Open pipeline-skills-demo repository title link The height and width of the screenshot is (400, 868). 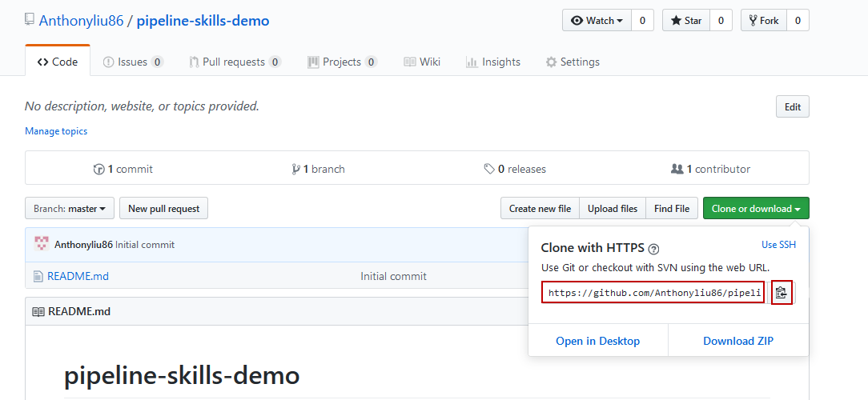203,21
